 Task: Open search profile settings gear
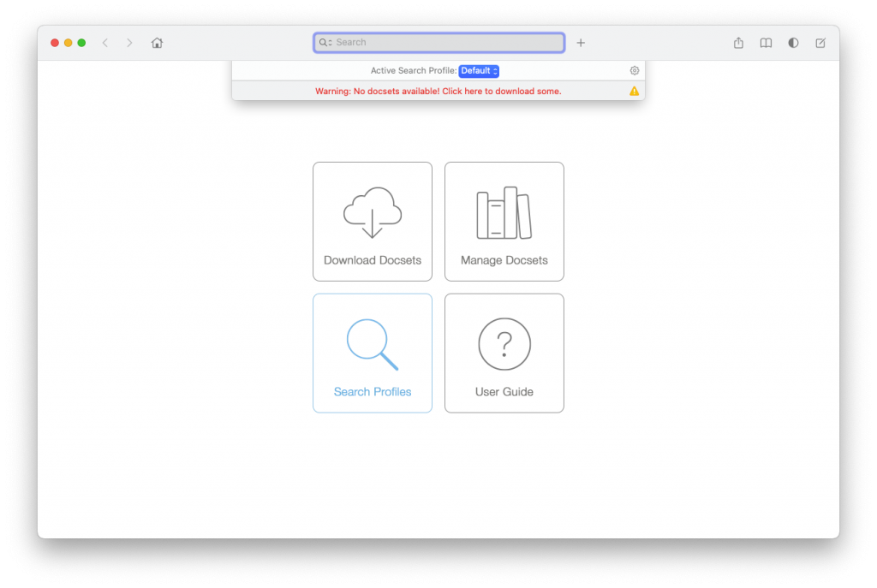point(635,70)
